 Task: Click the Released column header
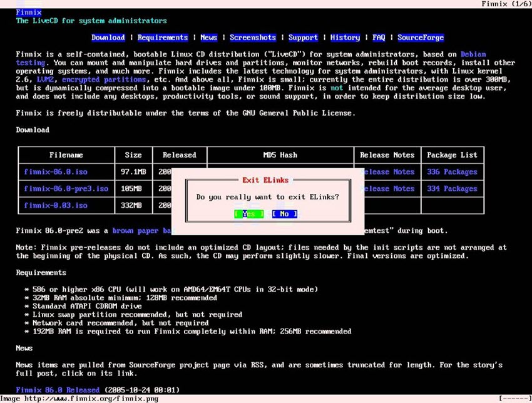click(x=180, y=155)
